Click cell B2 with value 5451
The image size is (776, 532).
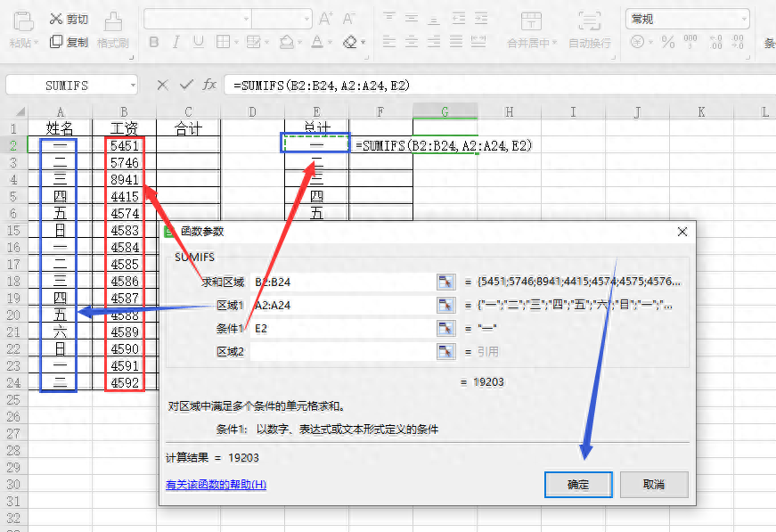(x=124, y=145)
